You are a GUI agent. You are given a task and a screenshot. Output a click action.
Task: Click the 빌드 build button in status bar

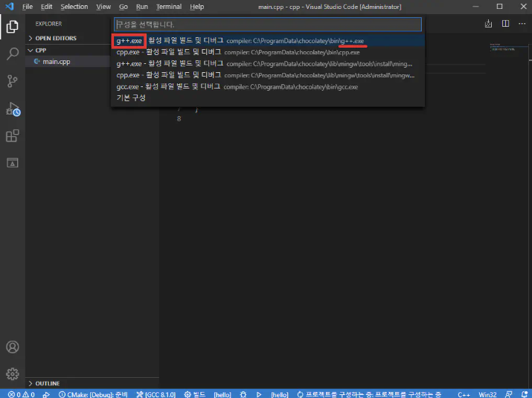click(x=195, y=394)
